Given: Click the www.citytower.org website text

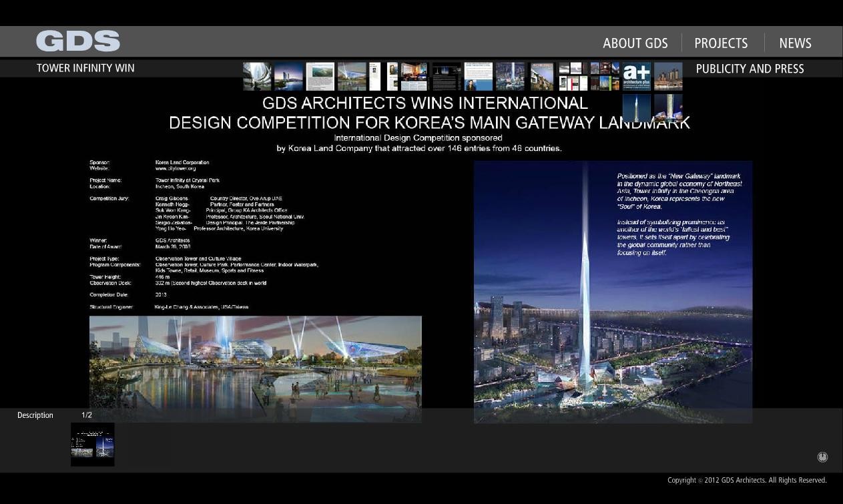Looking at the screenshot, I should coord(176,169).
